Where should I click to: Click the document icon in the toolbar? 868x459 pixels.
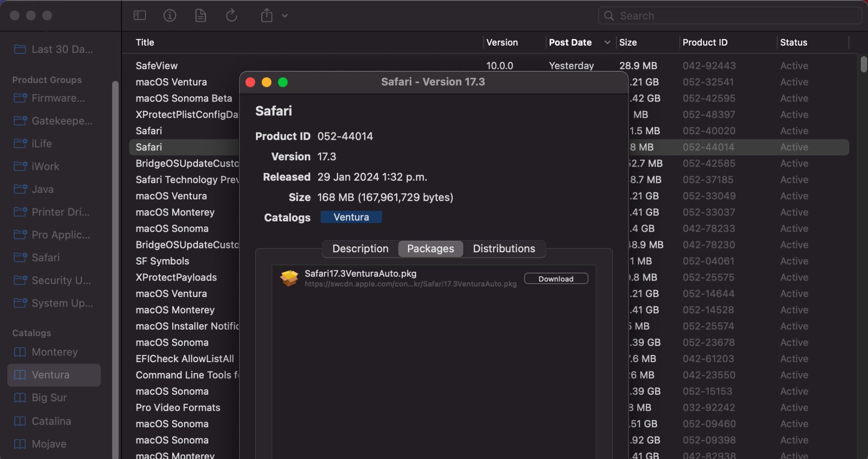click(201, 16)
